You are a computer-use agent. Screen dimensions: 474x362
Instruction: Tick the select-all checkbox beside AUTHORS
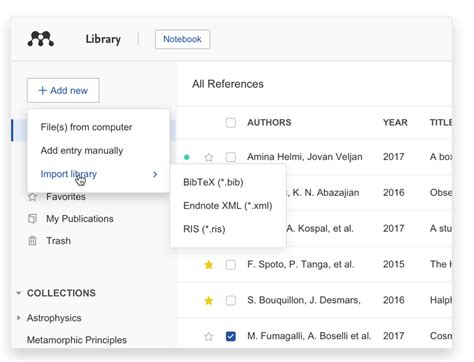(231, 123)
